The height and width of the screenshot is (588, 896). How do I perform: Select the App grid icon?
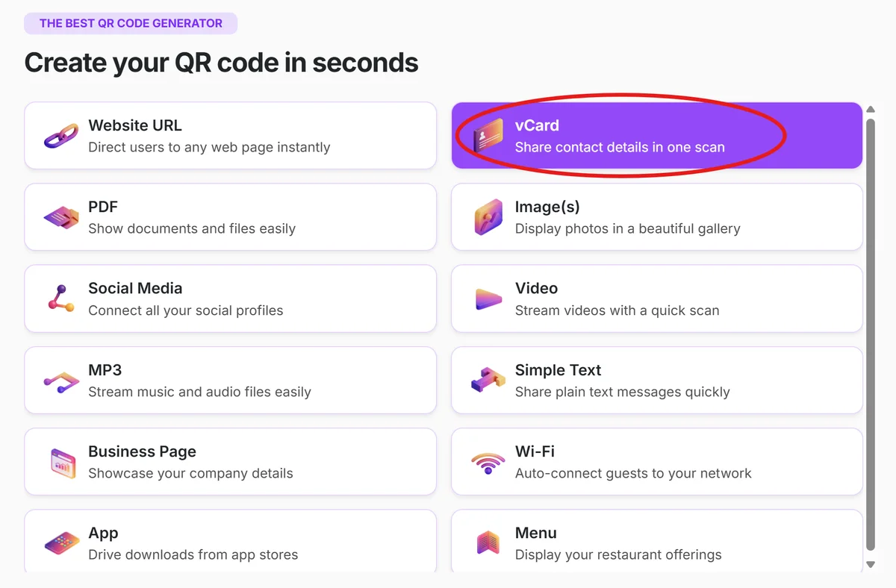pos(62,543)
